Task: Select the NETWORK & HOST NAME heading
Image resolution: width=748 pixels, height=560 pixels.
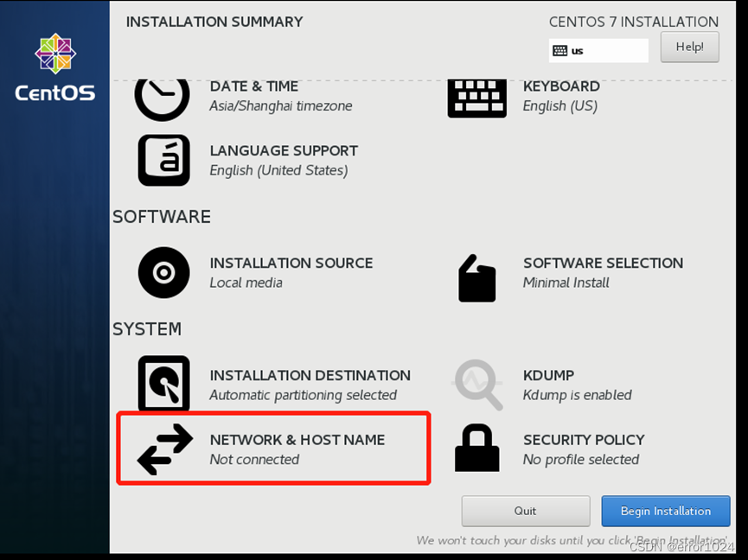Action: 297,440
